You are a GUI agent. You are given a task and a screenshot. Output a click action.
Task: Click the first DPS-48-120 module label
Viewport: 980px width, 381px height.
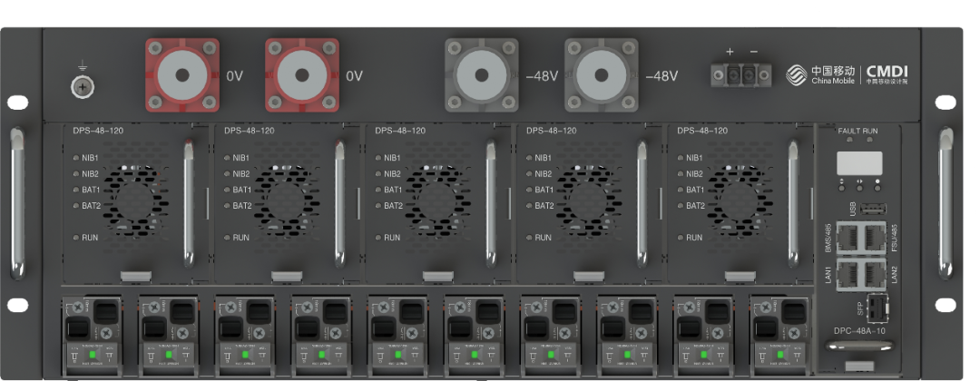point(98,131)
